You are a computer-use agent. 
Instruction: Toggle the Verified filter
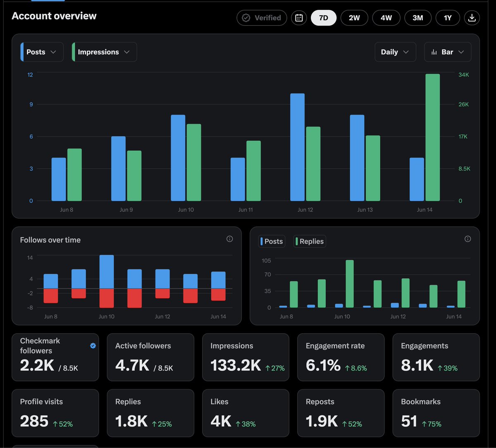tap(262, 18)
